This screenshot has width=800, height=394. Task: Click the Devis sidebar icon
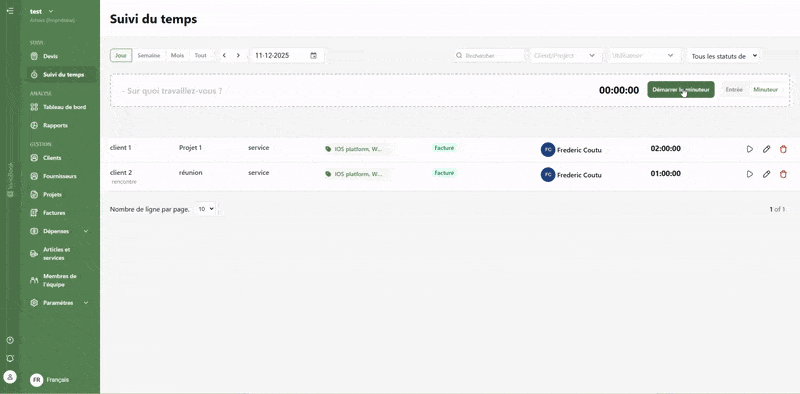(x=34, y=56)
